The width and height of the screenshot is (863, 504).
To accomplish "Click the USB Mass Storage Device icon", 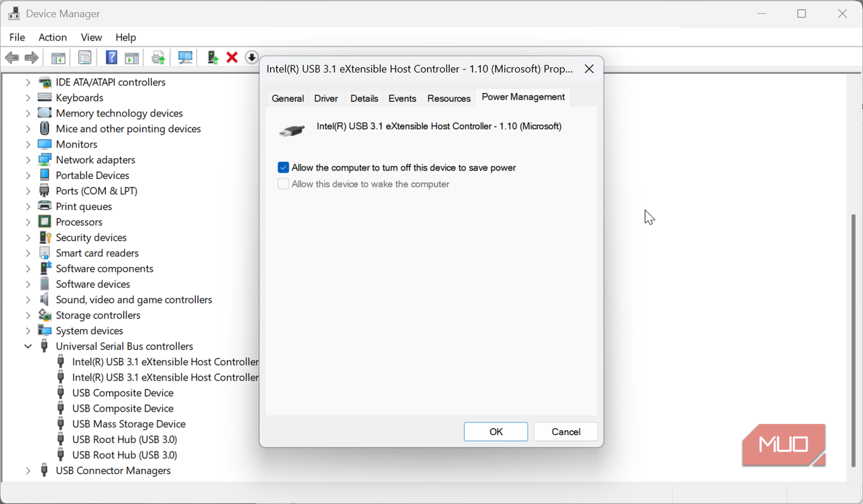I will (x=60, y=424).
